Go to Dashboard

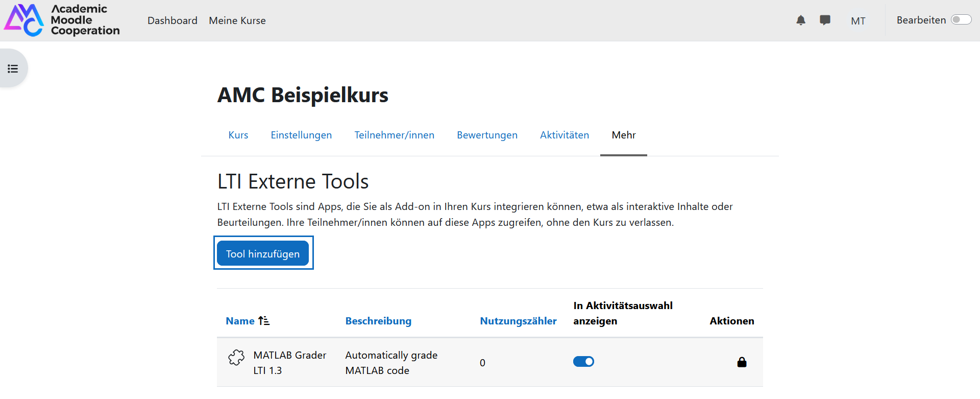click(173, 20)
